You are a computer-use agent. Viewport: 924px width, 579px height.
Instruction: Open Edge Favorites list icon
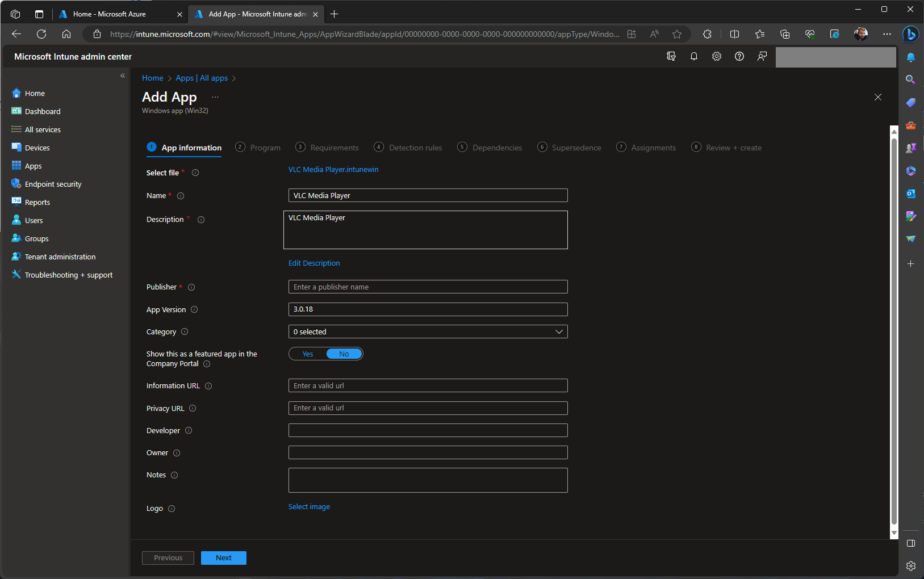point(760,34)
